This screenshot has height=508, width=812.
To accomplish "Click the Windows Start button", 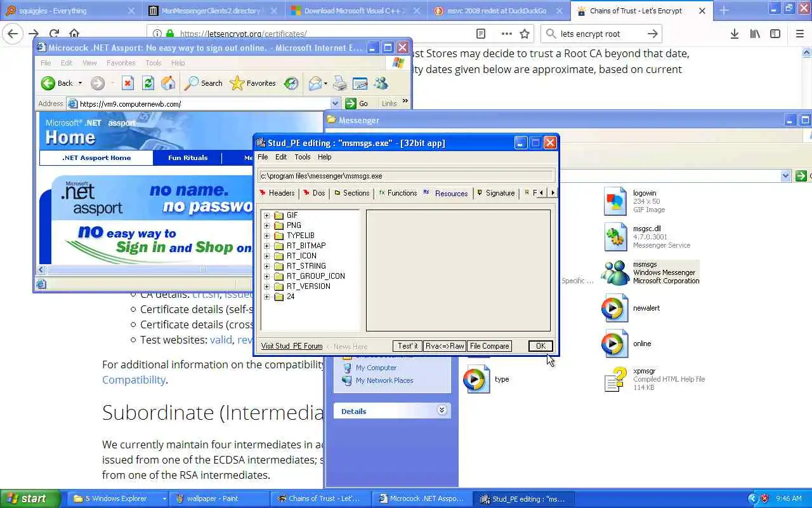I will (x=30, y=498).
